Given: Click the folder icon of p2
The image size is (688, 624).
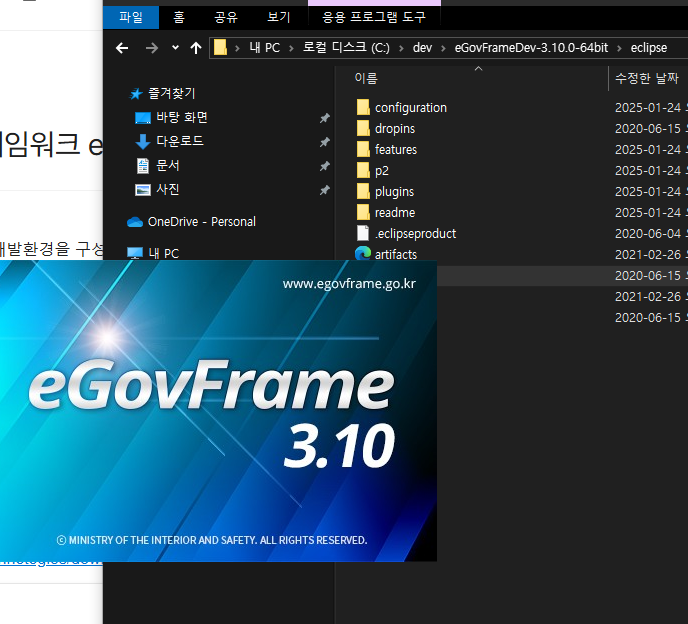Looking at the screenshot, I should [363, 170].
